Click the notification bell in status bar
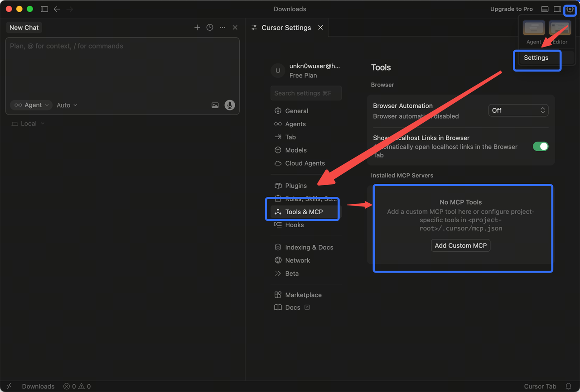The width and height of the screenshot is (580, 392). [x=568, y=386]
